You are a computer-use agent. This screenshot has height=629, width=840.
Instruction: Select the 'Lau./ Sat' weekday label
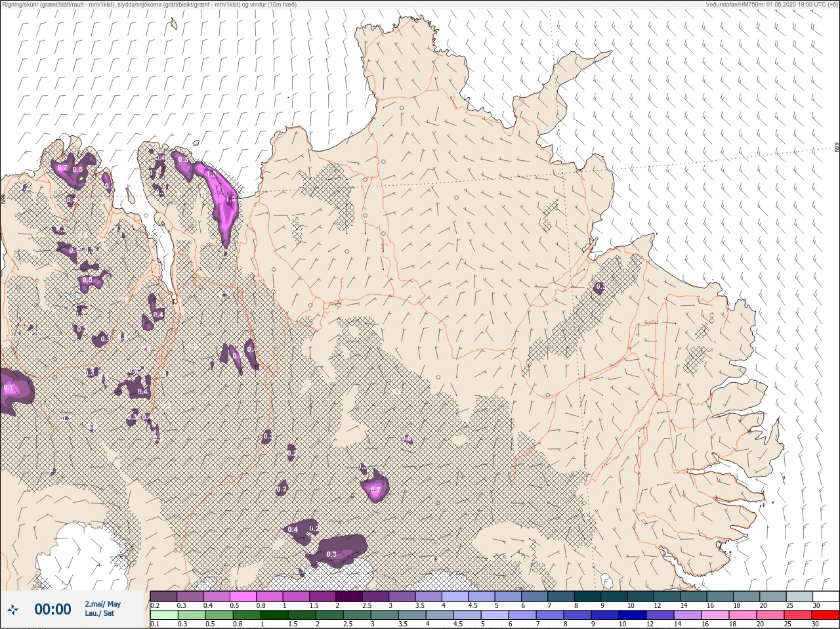pyautogui.click(x=99, y=613)
